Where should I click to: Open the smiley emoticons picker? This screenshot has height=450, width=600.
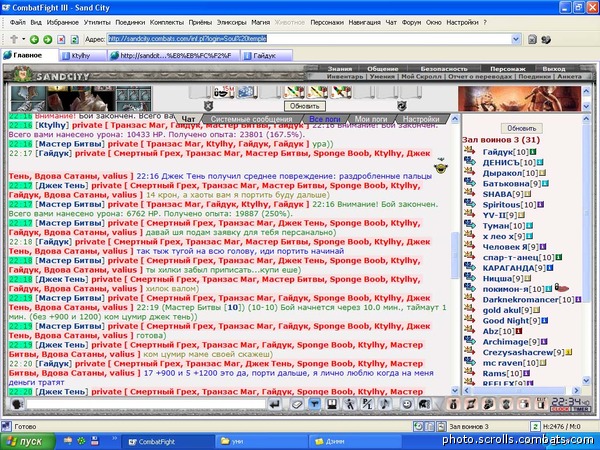pos(407,404)
